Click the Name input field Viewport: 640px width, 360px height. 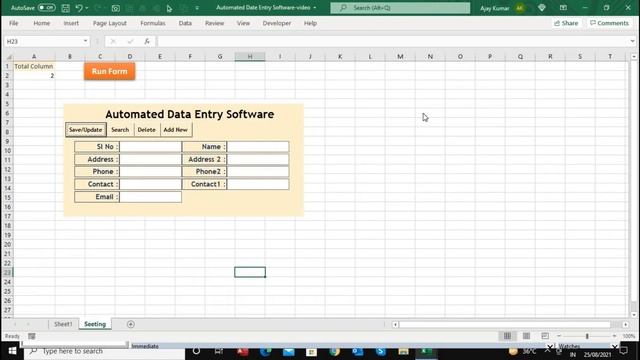[258, 147]
